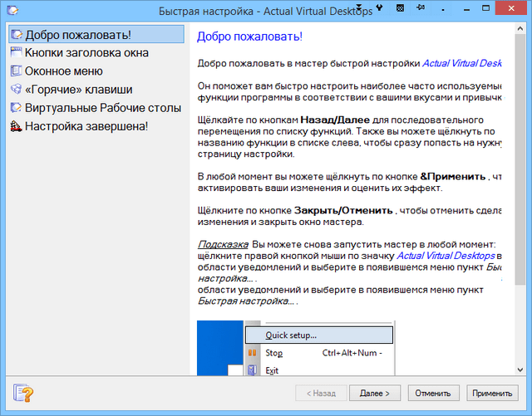This screenshot has width=532, height=416.
Task: Click the application icon in the title bar
Action: [x=12, y=10]
